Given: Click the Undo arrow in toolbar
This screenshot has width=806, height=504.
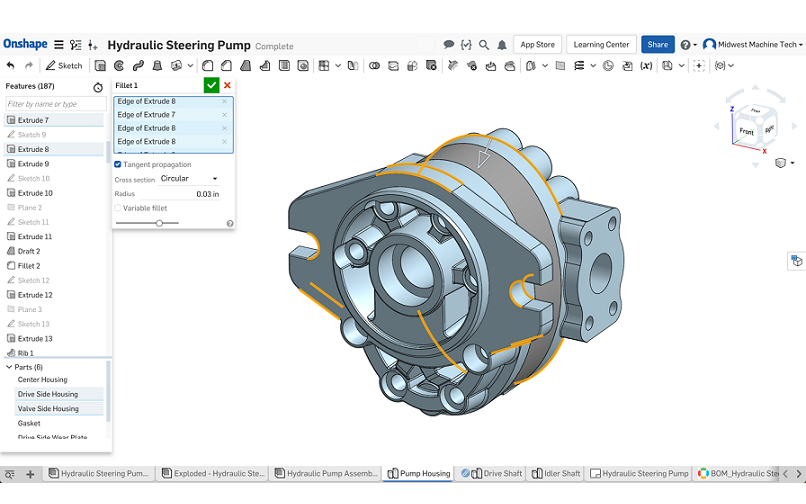Looking at the screenshot, I should tap(10, 65).
